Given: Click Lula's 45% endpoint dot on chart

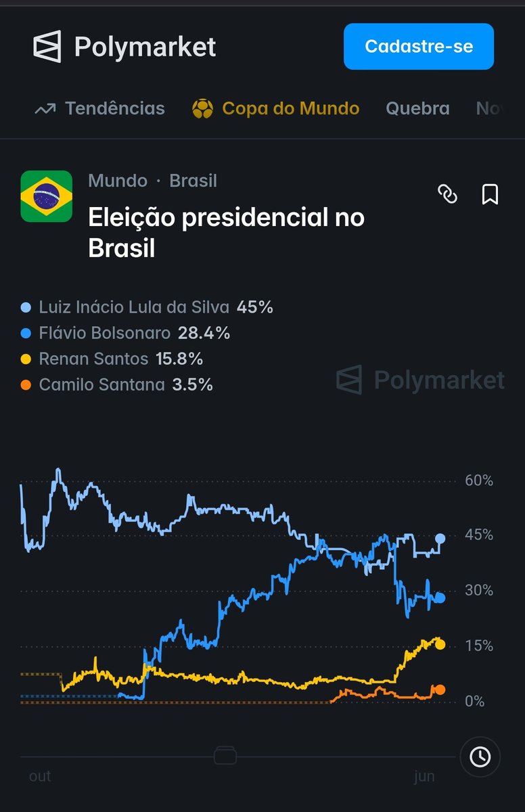Looking at the screenshot, I should 440,539.
